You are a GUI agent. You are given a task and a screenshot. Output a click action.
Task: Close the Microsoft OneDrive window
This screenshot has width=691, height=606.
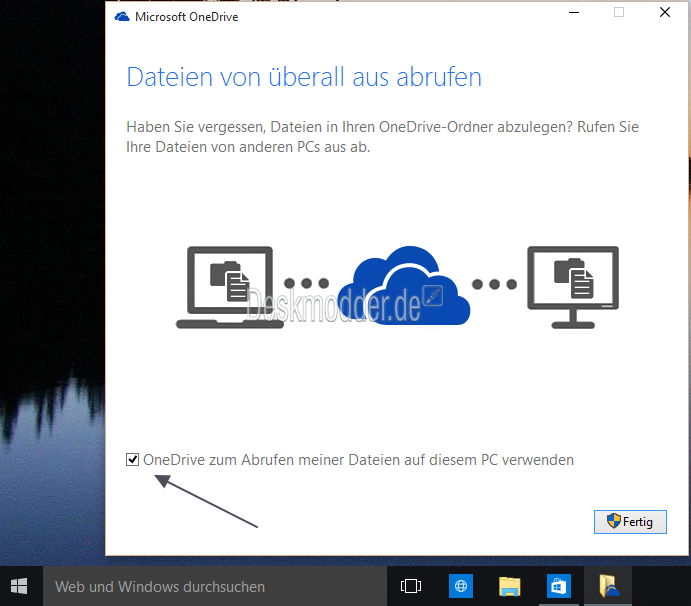(x=665, y=12)
